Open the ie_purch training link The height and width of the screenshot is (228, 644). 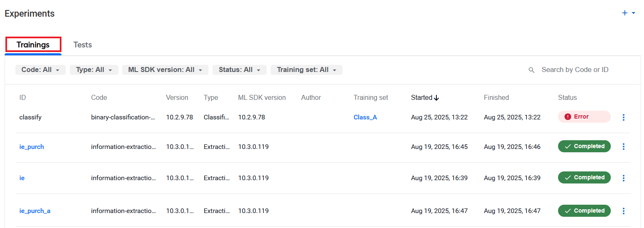click(32, 147)
